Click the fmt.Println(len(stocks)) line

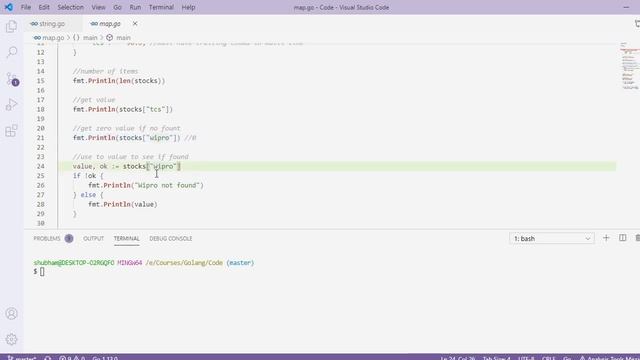(119, 81)
